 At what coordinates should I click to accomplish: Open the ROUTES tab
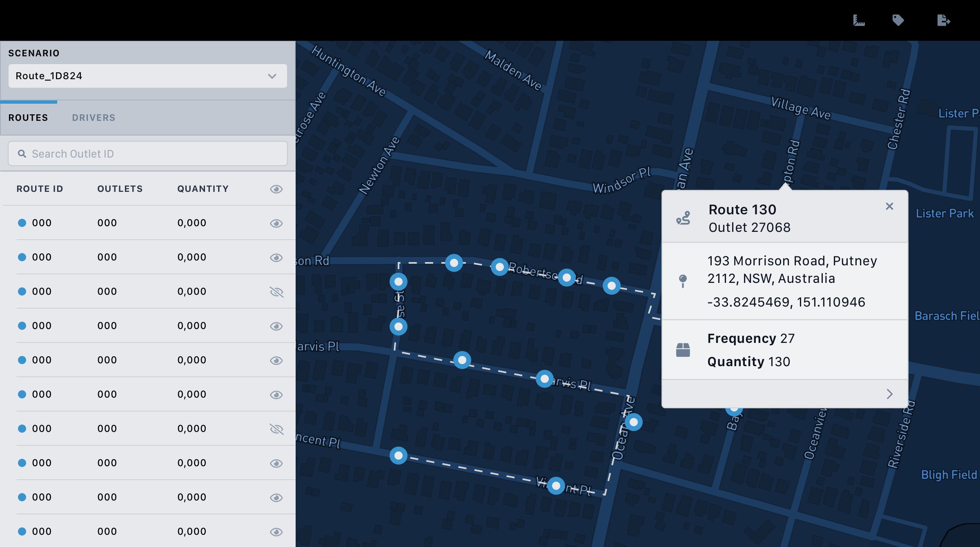(28, 118)
